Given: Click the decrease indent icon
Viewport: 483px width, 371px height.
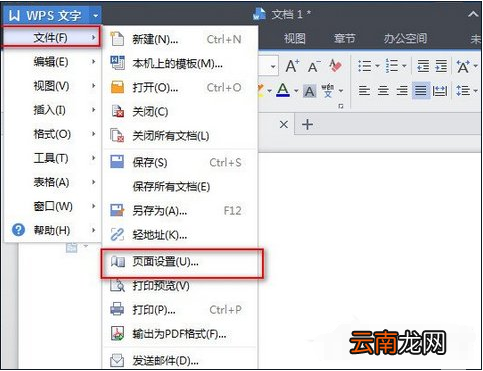Looking at the screenshot, I should click(423, 66).
